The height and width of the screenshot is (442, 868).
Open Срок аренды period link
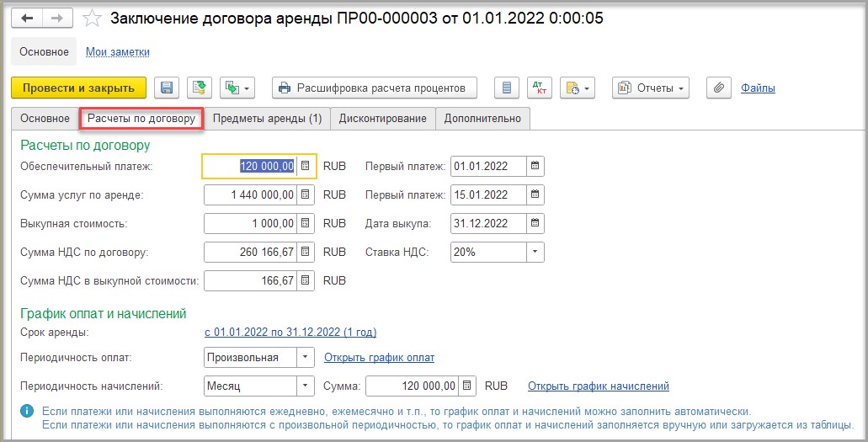290,333
